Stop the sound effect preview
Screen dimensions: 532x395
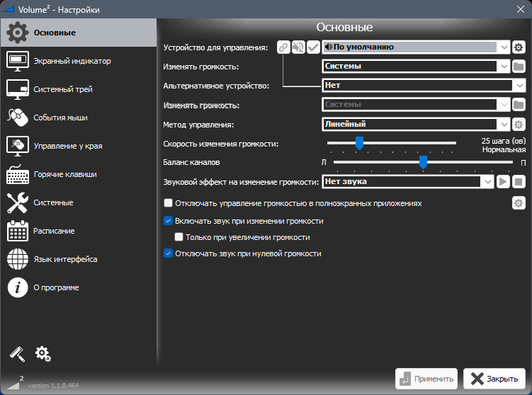click(519, 182)
